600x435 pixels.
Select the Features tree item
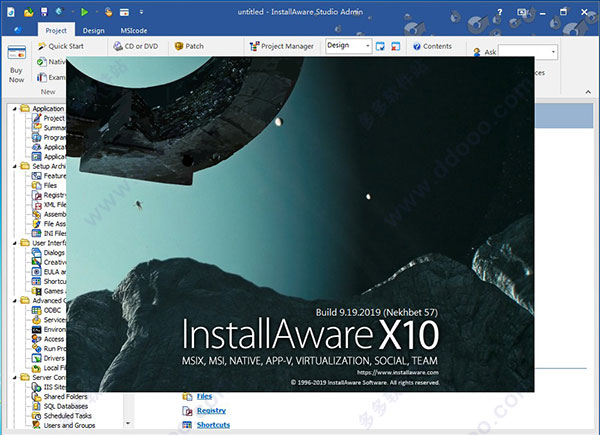[x=49, y=176]
